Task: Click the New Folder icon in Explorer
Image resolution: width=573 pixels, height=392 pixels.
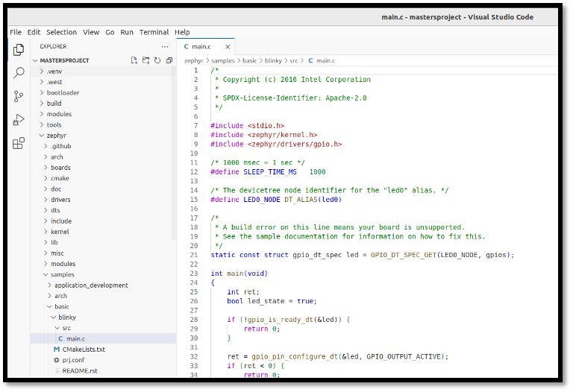Action: [145, 60]
